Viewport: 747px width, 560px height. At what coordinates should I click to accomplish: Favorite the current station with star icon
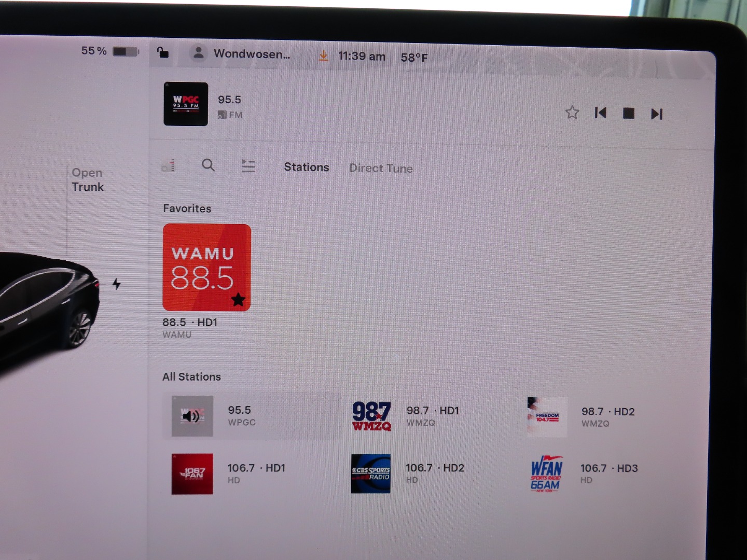click(x=572, y=113)
